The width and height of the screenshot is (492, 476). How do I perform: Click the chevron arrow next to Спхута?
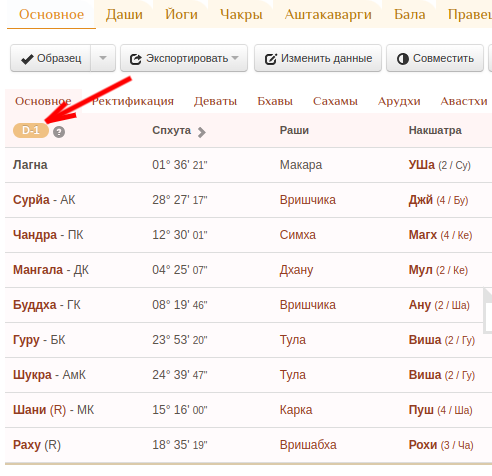coord(201,132)
